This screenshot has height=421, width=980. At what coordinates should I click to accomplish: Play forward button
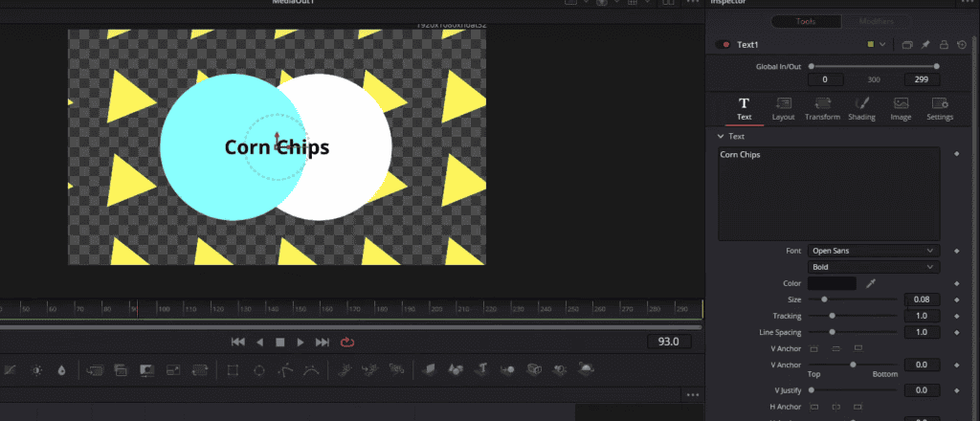301,343
